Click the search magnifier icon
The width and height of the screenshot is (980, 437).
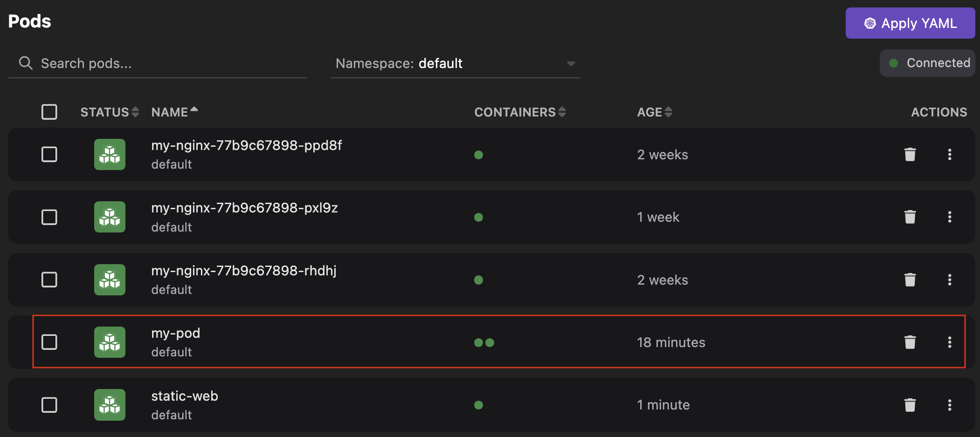coord(26,63)
